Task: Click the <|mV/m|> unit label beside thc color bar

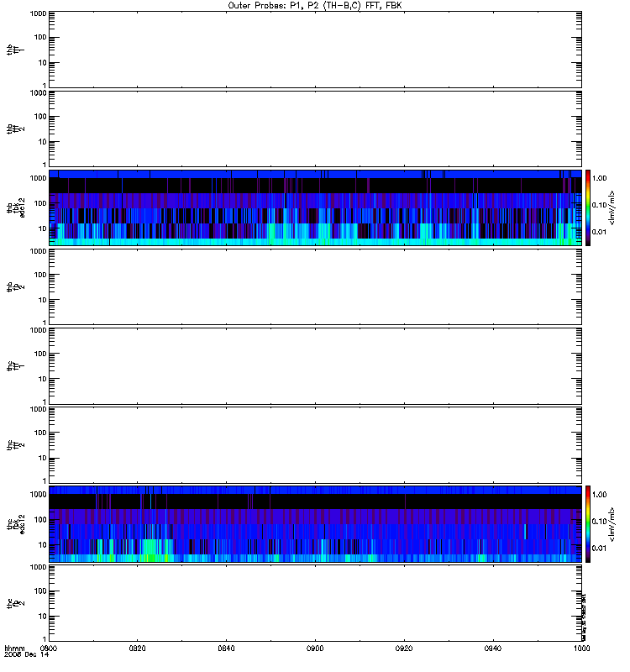Action: (x=612, y=524)
